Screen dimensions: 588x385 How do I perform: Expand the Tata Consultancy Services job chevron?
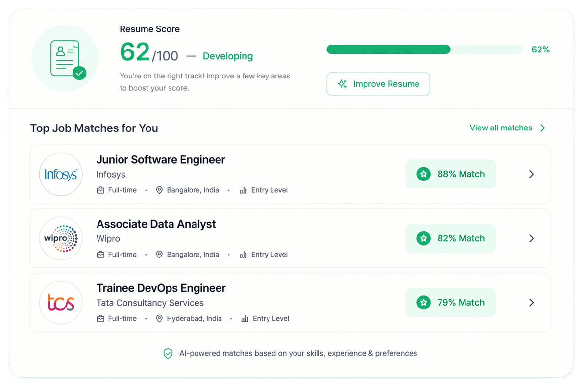[532, 303]
